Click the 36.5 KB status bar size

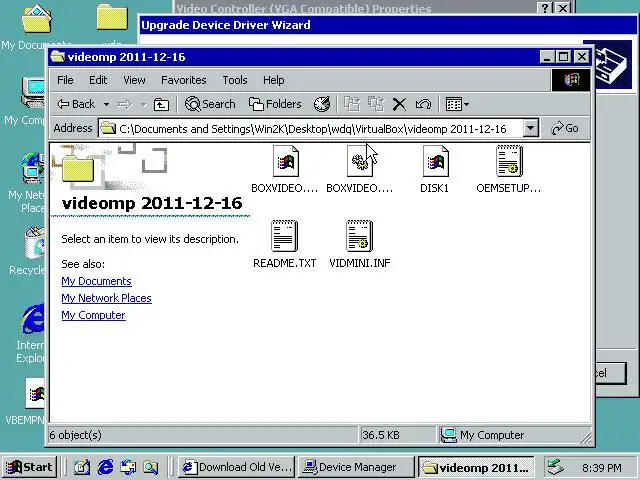[x=380, y=435]
